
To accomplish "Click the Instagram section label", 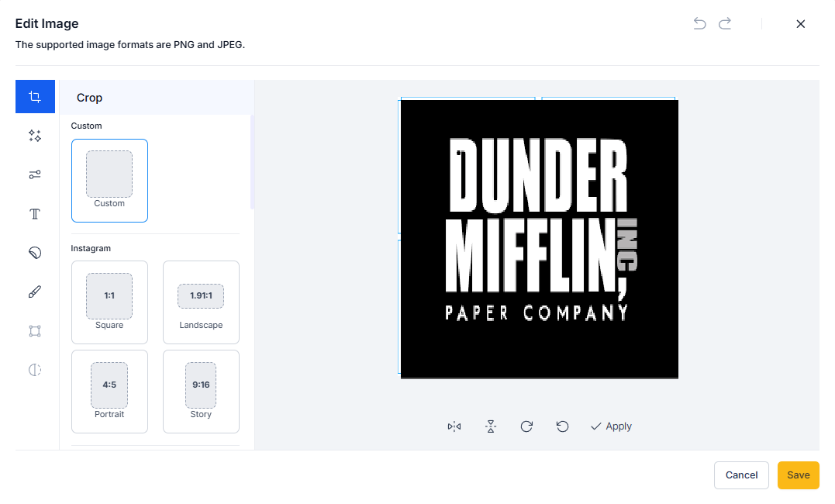I will pyautogui.click(x=91, y=248).
